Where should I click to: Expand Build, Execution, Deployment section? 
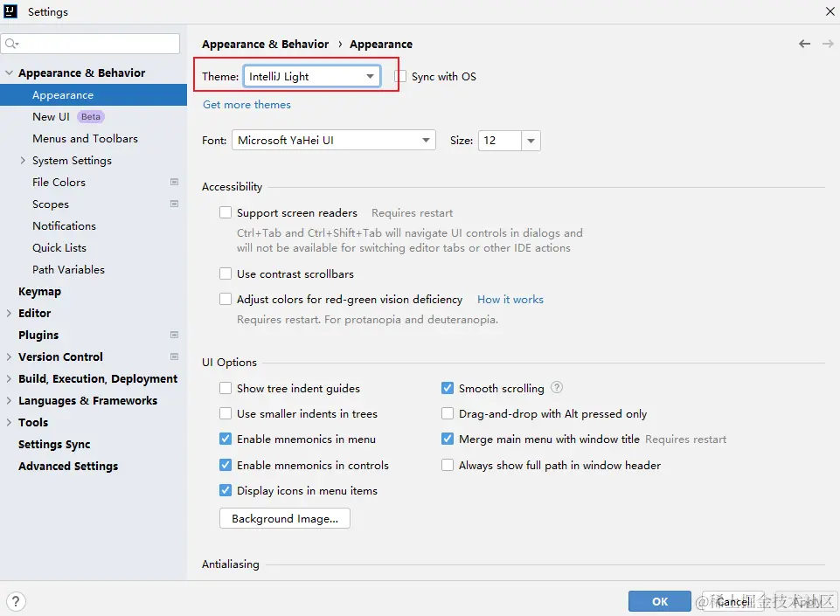click(x=9, y=378)
